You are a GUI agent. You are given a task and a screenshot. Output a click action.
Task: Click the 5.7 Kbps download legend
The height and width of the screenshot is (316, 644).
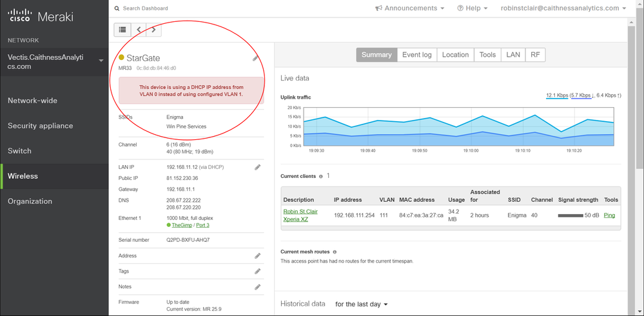[x=581, y=95]
